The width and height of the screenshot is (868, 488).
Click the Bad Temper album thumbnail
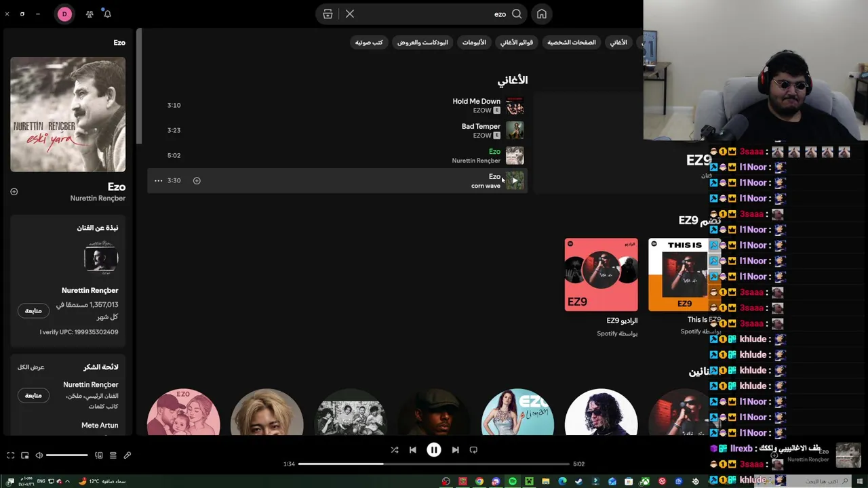coord(515,130)
